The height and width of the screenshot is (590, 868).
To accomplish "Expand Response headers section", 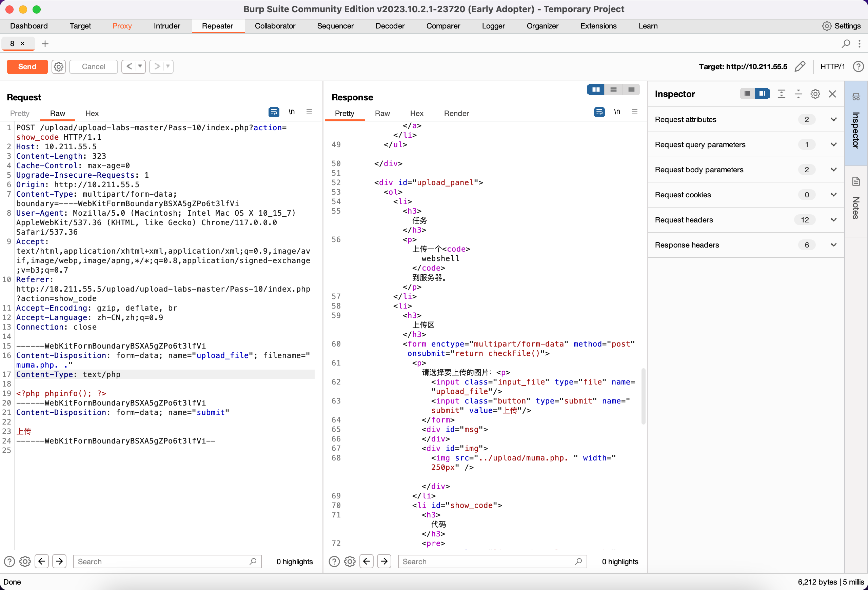I will [x=746, y=244].
